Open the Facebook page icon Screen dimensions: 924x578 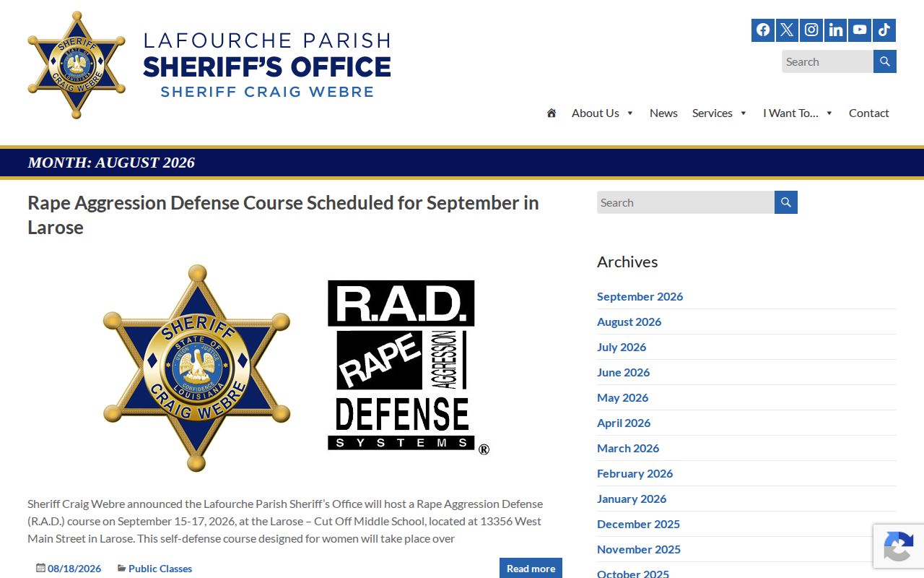coord(763,30)
